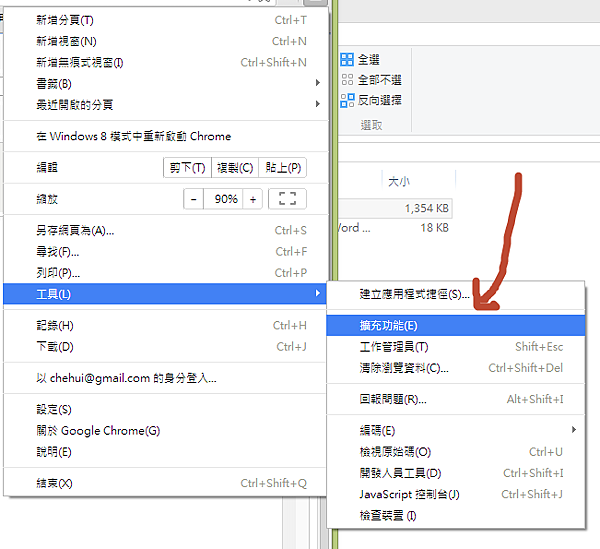Decrease zoom with the minus button

click(x=194, y=199)
